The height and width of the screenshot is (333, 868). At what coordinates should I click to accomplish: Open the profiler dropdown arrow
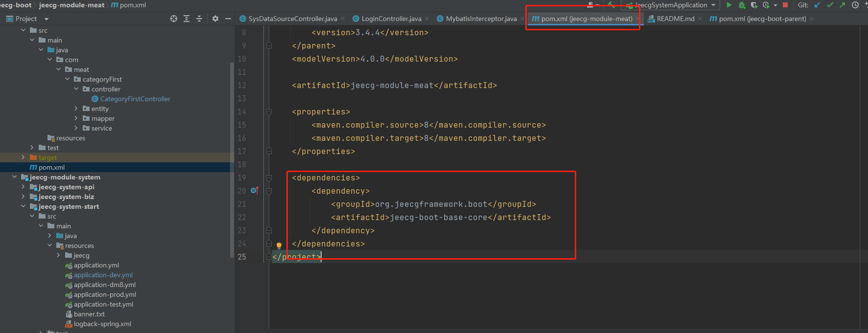click(775, 5)
